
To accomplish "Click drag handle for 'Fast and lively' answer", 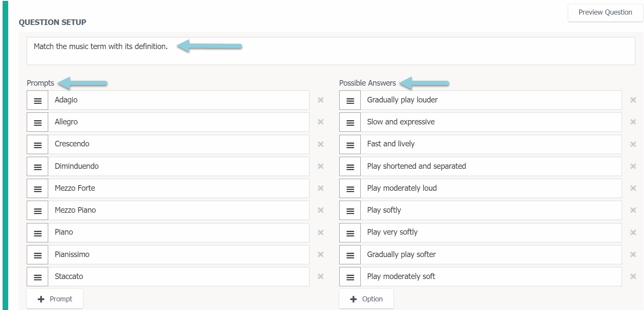I will 350,145.
